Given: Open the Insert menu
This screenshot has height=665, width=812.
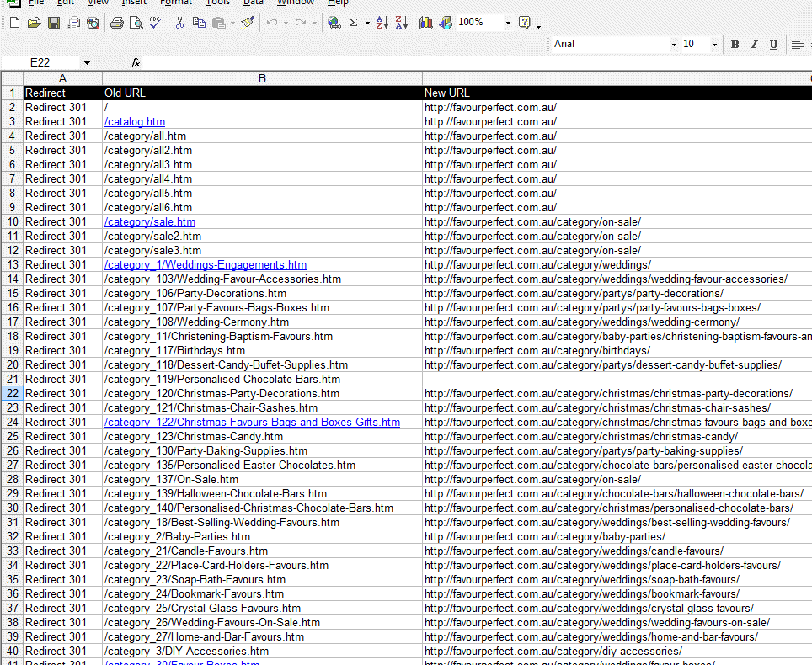Looking at the screenshot, I should [134, 3].
